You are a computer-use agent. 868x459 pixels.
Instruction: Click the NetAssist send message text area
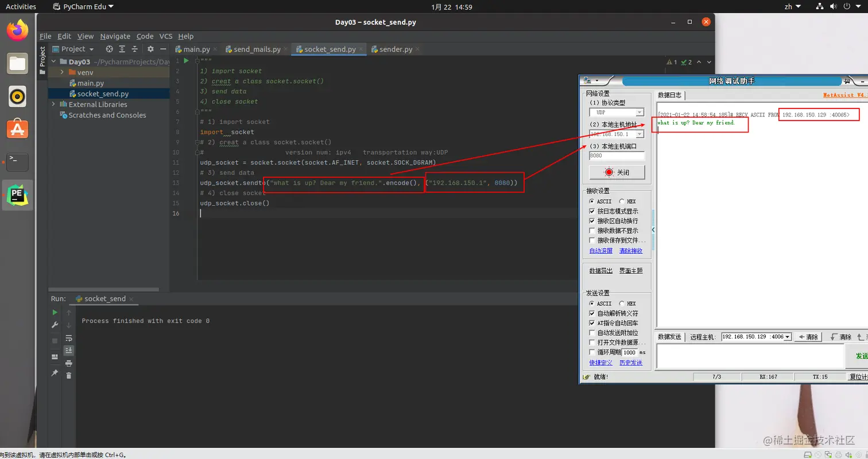point(750,356)
